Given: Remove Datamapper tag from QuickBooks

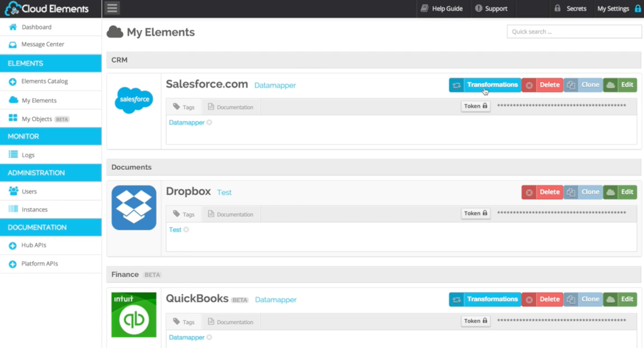Looking at the screenshot, I should pyautogui.click(x=209, y=337).
